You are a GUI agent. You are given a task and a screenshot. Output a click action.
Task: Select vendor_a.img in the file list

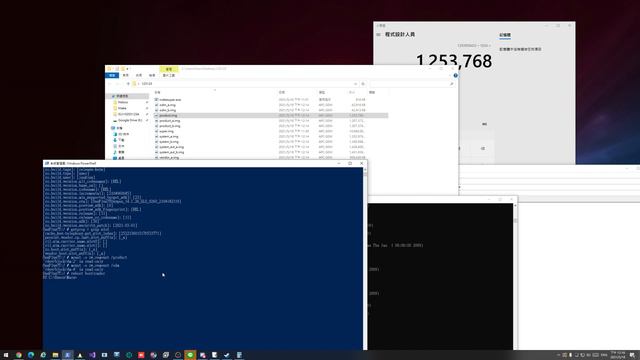[169, 158]
